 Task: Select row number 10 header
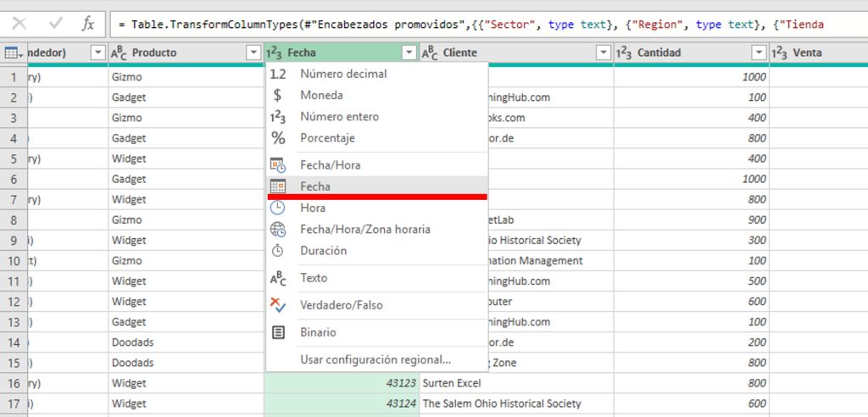[14, 261]
